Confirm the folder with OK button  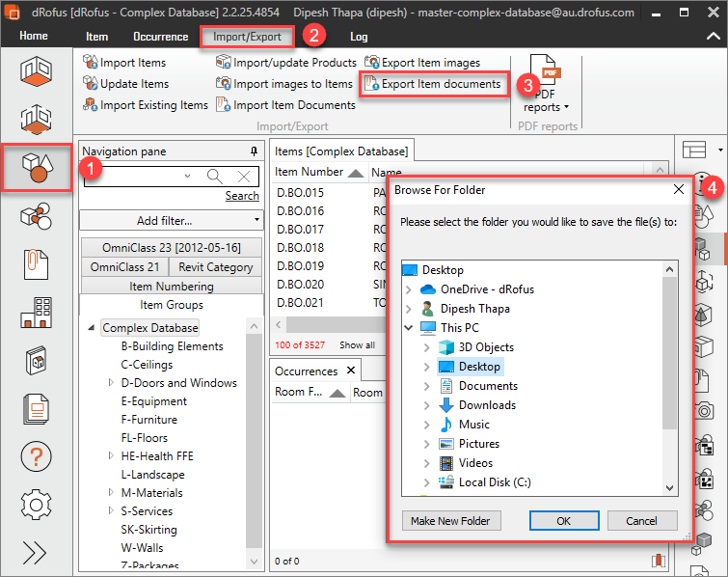[x=564, y=521]
